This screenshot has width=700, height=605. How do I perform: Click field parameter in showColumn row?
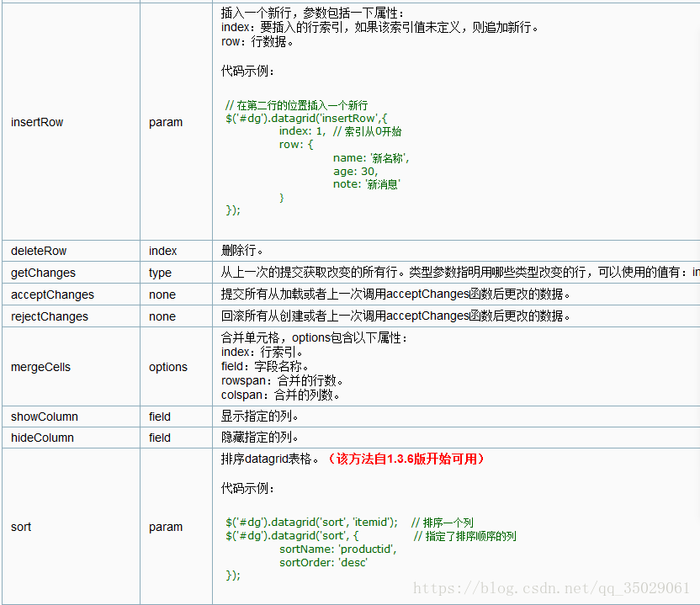coord(160,417)
